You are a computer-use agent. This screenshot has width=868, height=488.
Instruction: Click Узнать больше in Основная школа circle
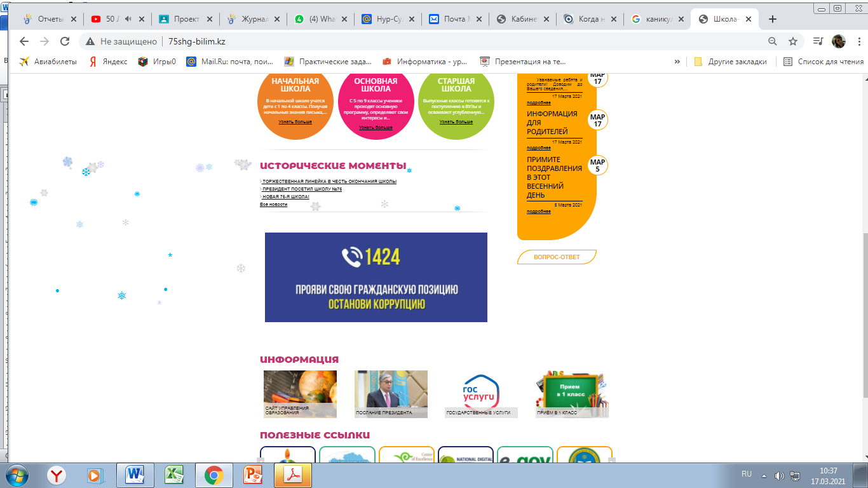[376, 128]
